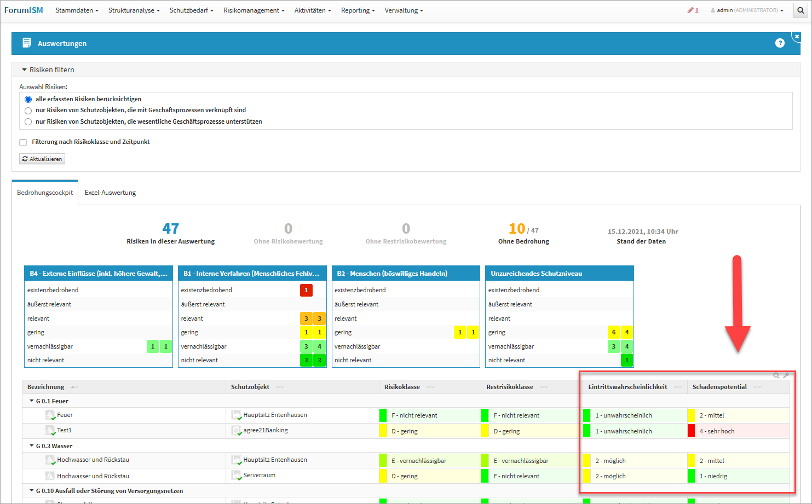Click the Aktualisieren button
The image size is (812, 504).
(42, 159)
